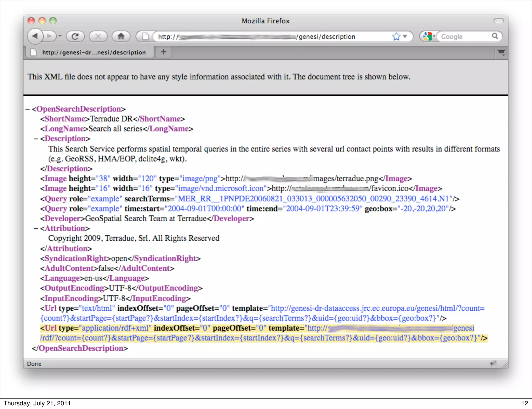Click the Forward navigation arrow

click(x=50, y=36)
